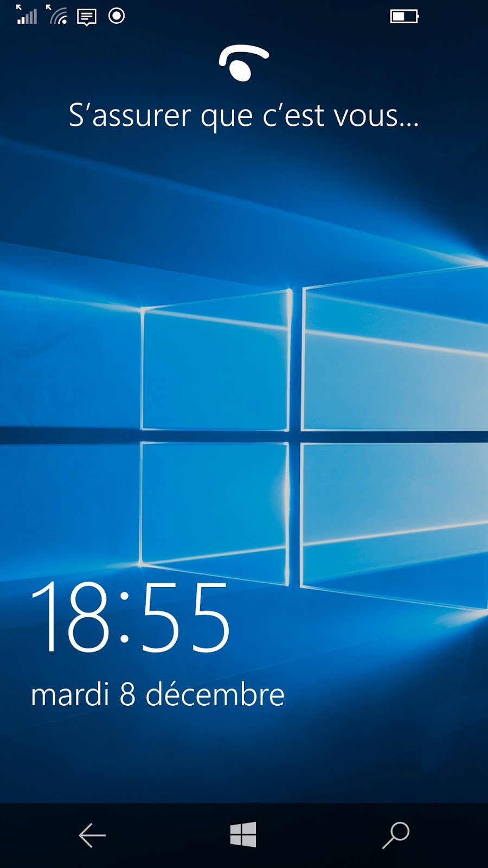Tap the 18:55 clock display
Screen dimensions: 488x868
point(131,617)
